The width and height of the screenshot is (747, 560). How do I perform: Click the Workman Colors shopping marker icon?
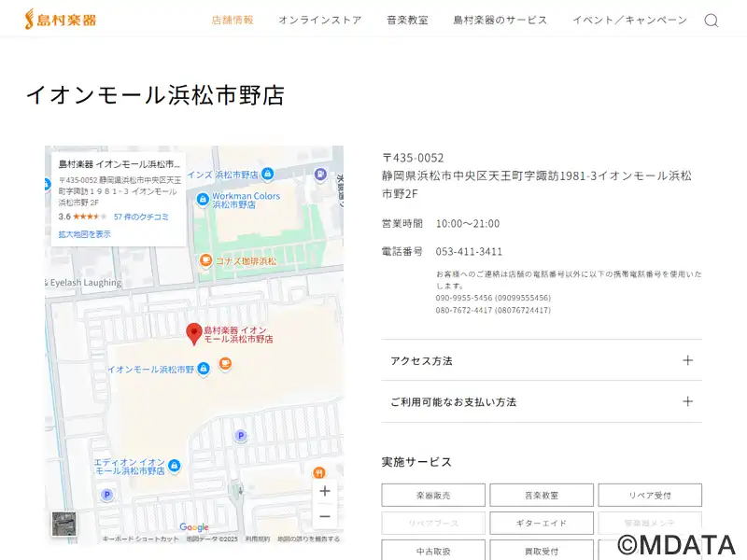203,199
